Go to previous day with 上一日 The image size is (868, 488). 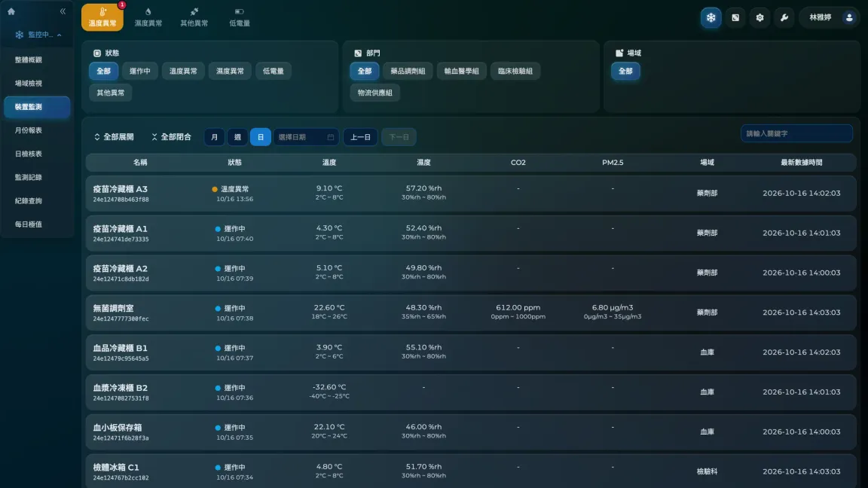pos(360,137)
